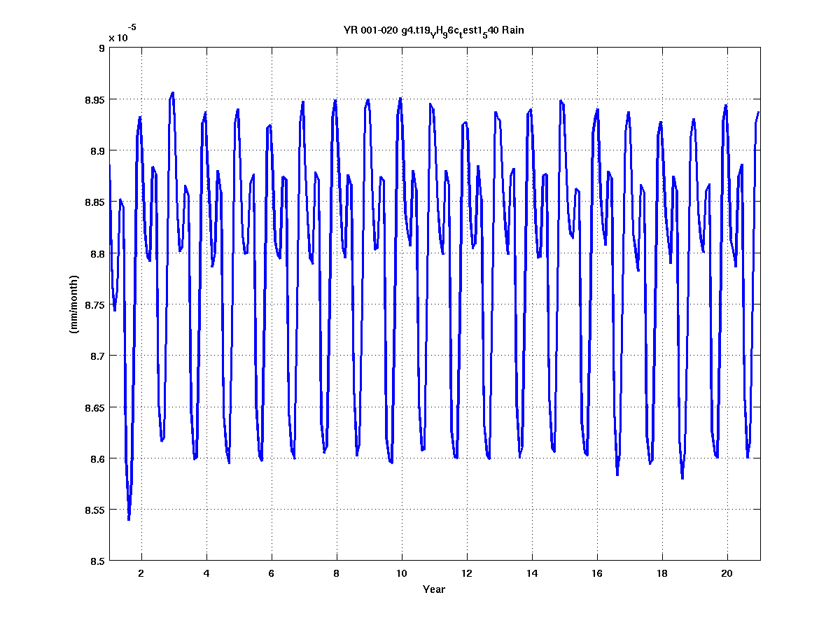Click y-axis tick label 8.75
This screenshot has height=630, width=840.
[x=94, y=304]
